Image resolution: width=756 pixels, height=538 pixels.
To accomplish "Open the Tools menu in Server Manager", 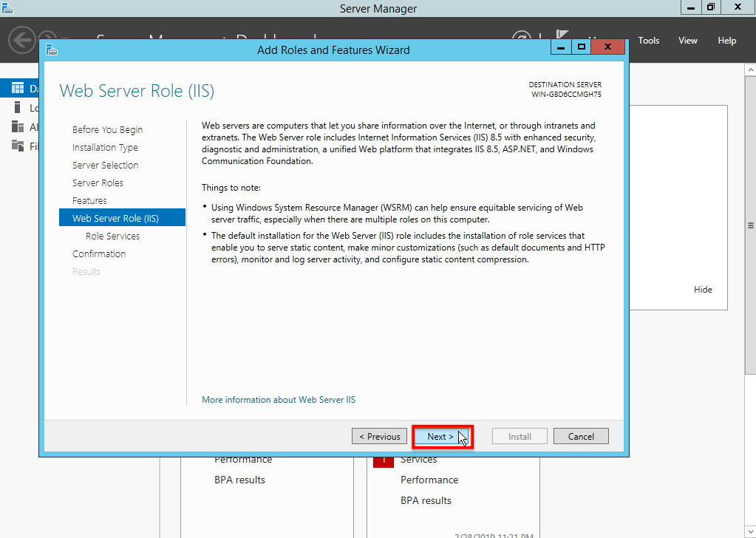I will point(649,41).
